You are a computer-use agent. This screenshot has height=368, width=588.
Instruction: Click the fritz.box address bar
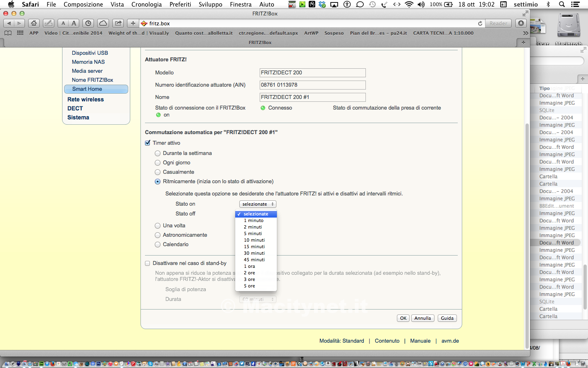[312, 23]
